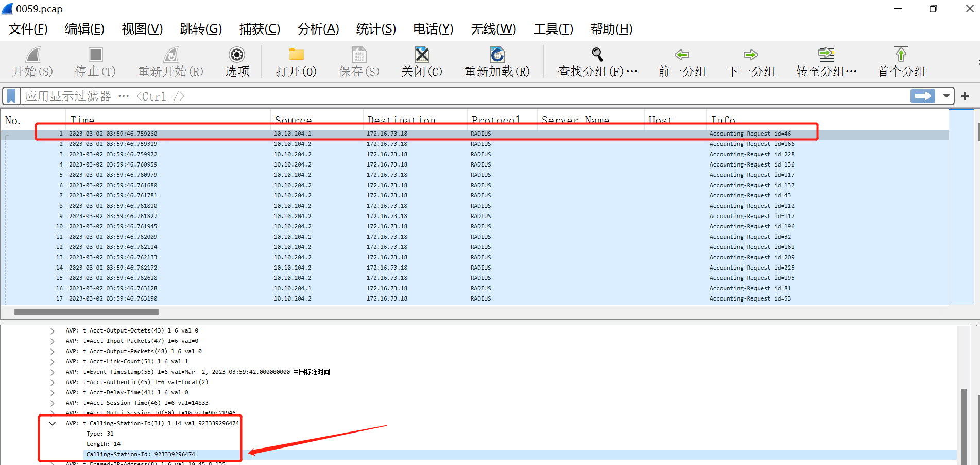
Task: Add a filter button with plus
Action: 965,96
